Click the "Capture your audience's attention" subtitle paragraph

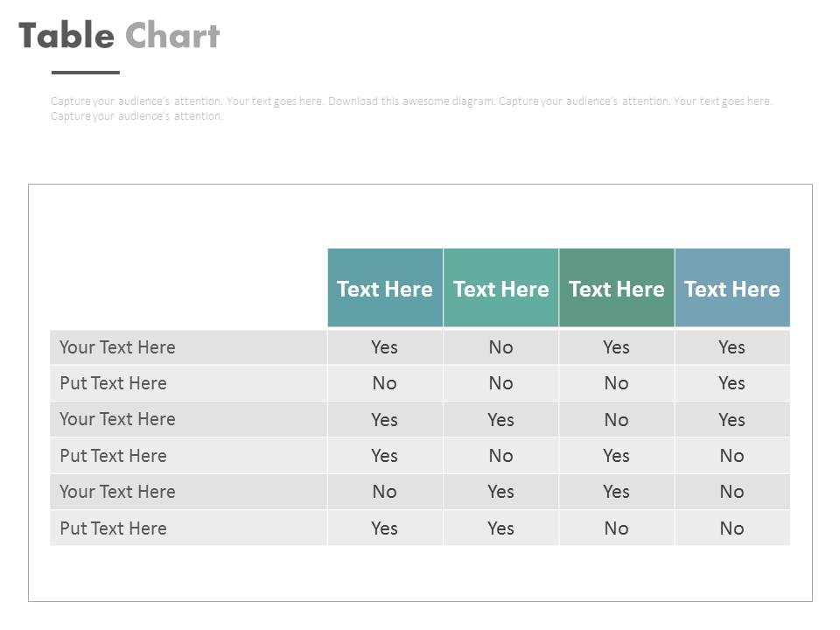coord(411,108)
